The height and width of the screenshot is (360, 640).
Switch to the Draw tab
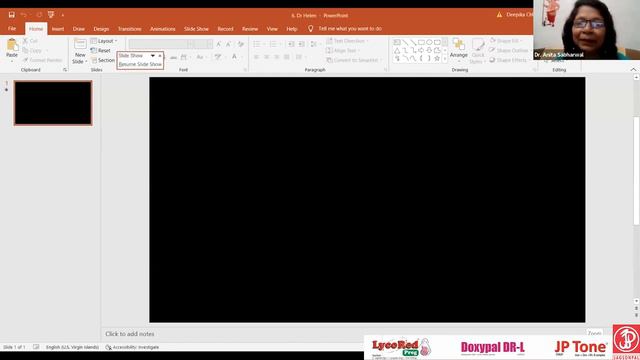(x=79, y=29)
